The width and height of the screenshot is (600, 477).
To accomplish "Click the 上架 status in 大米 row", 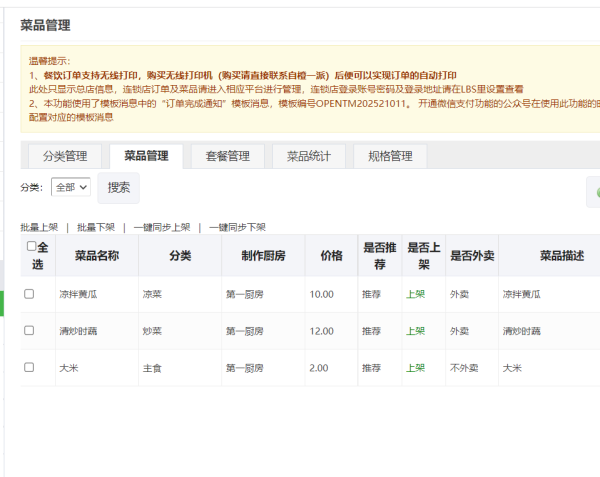I will click(416, 368).
